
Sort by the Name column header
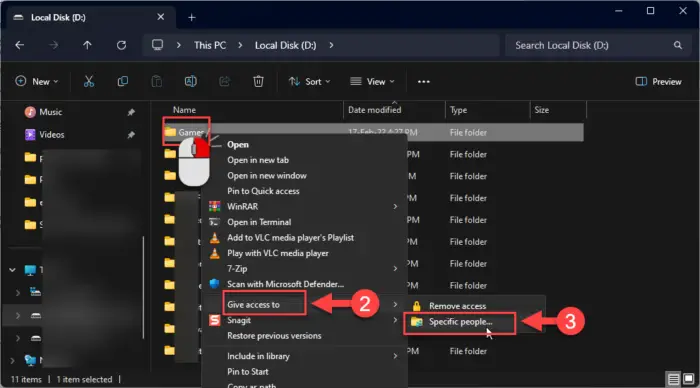[184, 110]
